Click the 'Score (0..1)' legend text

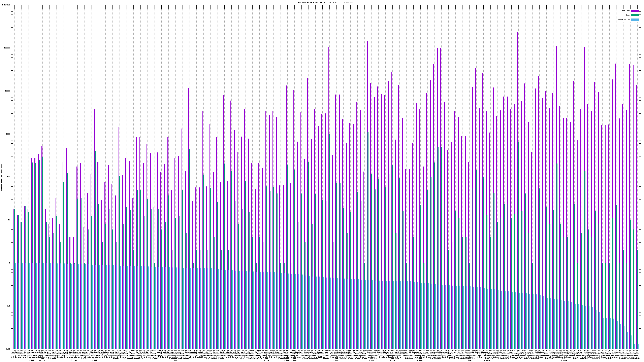coord(624,20)
